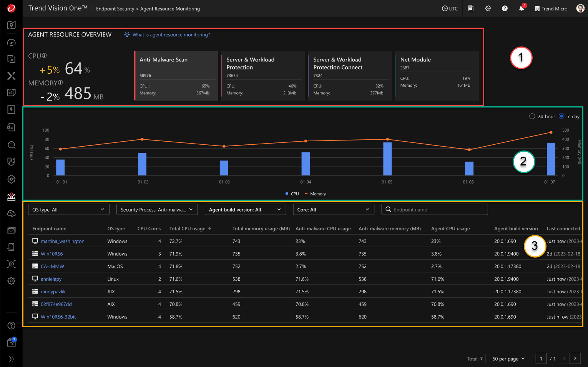The image size is (588, 367).
Task: Click 'What is agent resource monitoring?' link
Action: tap(171, 35)
